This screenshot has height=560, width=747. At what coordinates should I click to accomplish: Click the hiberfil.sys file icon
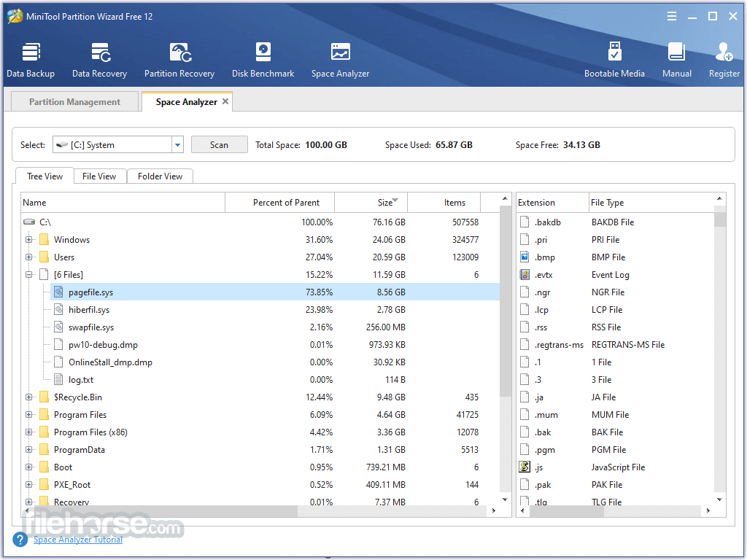tap(58, 309)
